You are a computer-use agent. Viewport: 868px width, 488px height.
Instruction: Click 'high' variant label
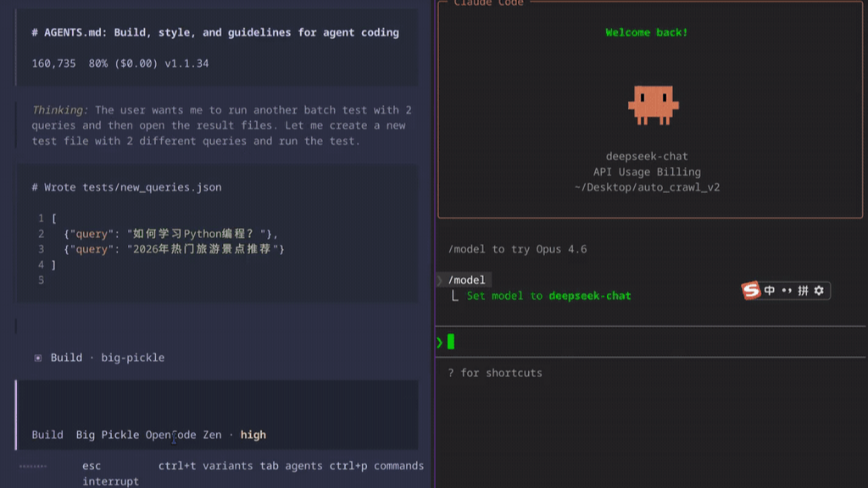pyautogui.click(x=253, y=435)
